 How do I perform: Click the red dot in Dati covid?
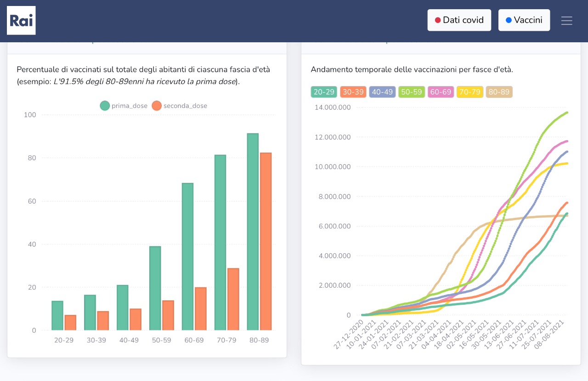click(x=438, y=20)
